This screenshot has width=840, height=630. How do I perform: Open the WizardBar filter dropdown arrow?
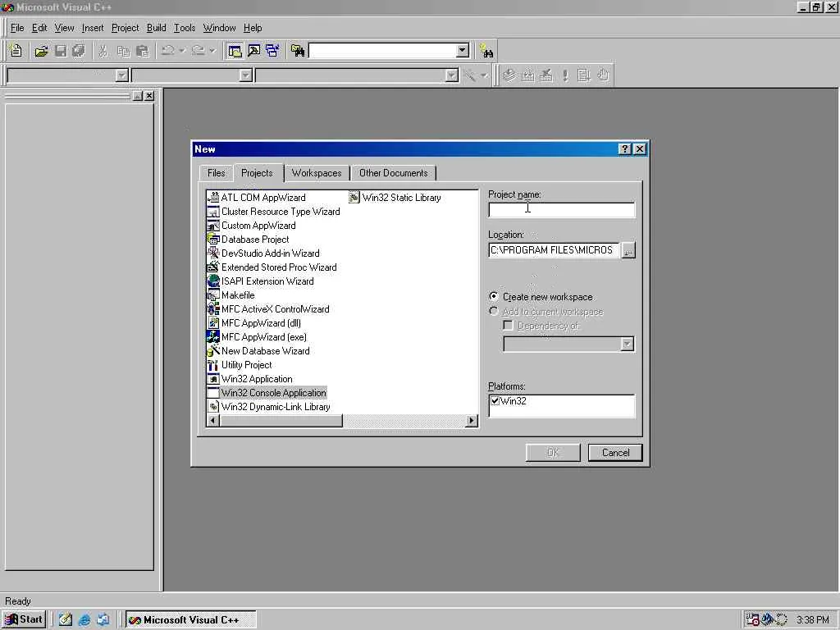click(x=245, y=75)
